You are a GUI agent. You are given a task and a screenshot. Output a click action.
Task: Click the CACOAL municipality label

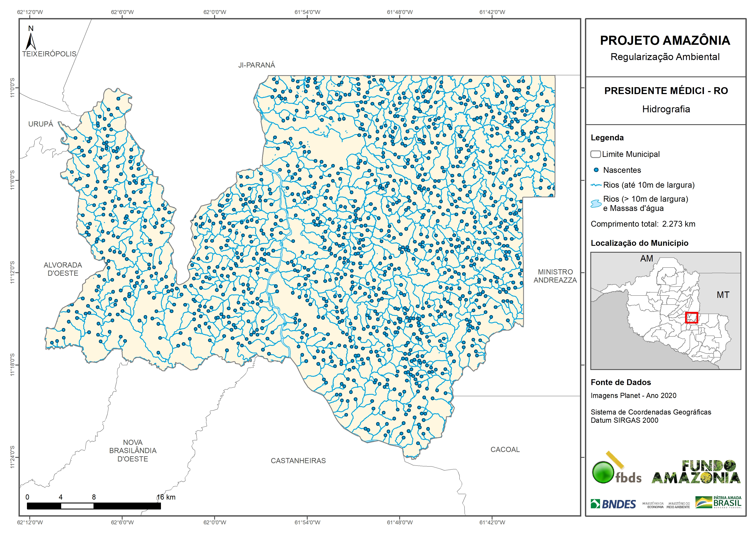[505, 449]
